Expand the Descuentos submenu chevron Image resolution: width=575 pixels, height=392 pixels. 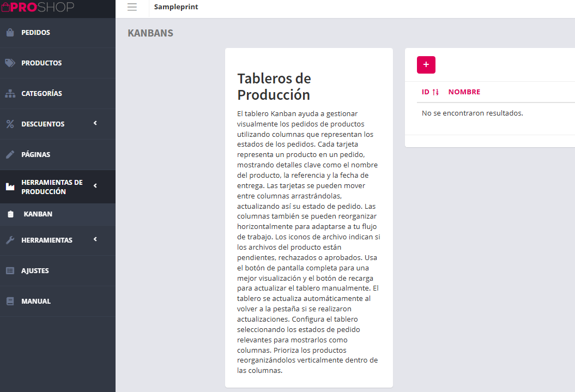95,123
